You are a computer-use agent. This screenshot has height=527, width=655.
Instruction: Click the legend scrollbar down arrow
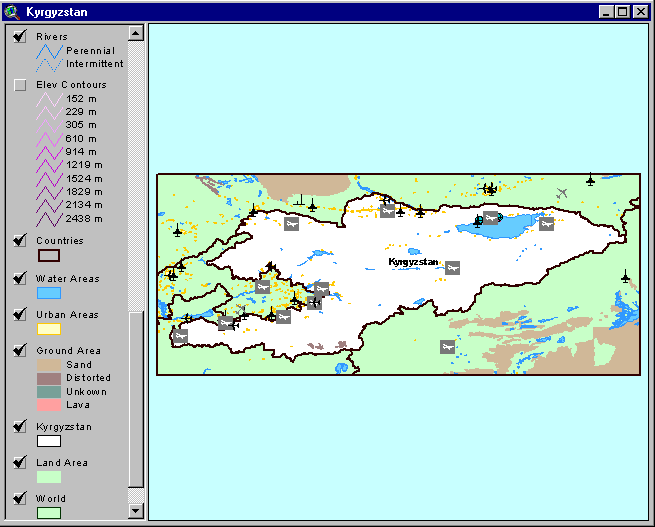click(136, 511)
